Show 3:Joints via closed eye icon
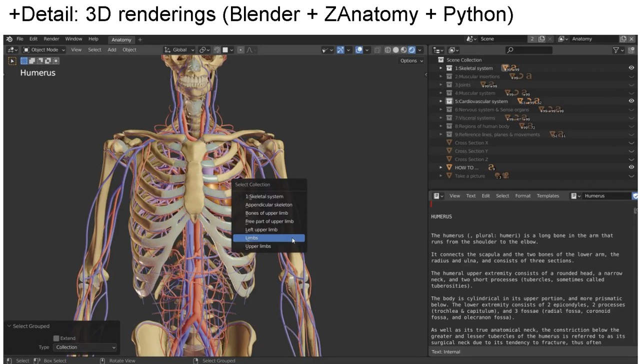Screen dimensions: 640x364 (631, 85)
